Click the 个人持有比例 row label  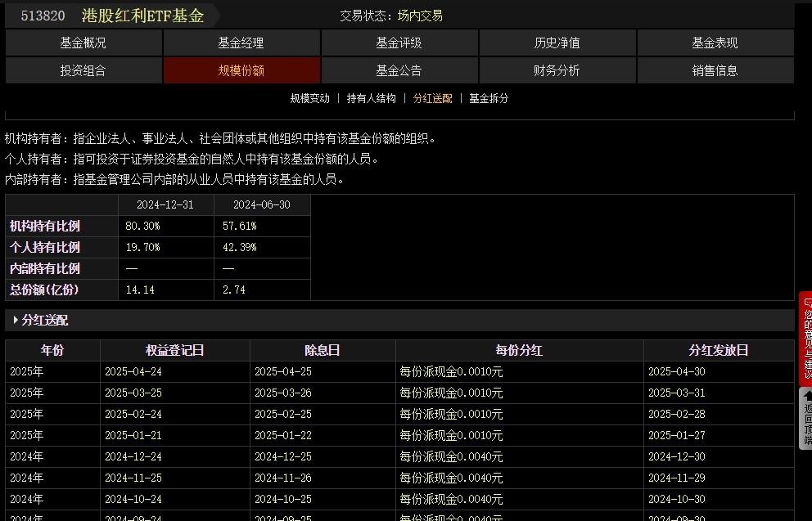(x=45, y=247)
